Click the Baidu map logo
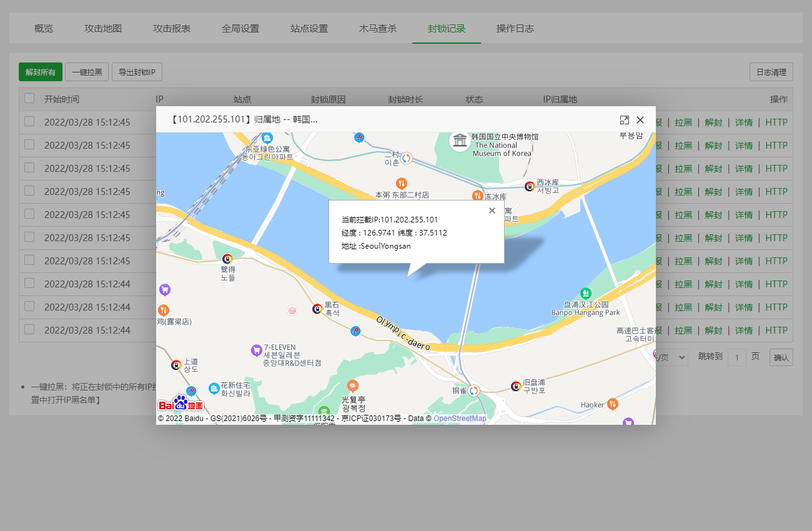The width and height of the screenshot is (812, 531). click(181, 403)
